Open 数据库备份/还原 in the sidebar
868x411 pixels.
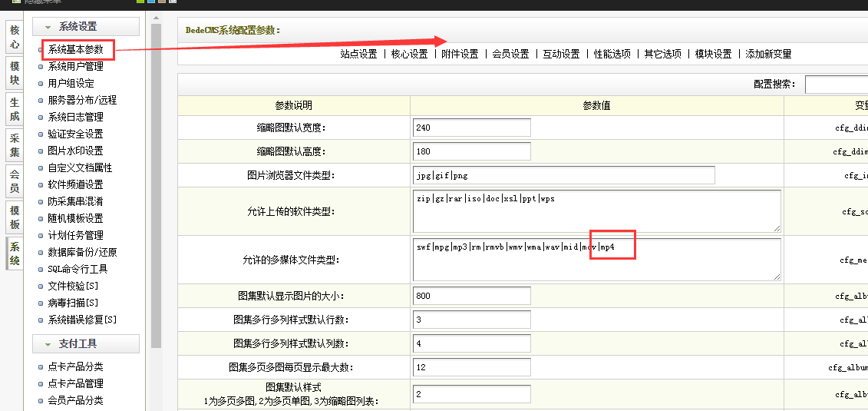(x=82, y=253)
